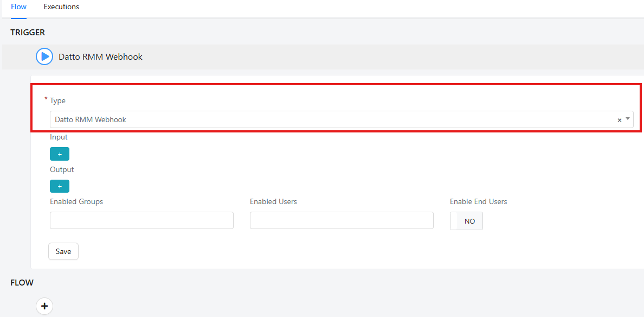Click the Enable End Users label

pos(479,201)
